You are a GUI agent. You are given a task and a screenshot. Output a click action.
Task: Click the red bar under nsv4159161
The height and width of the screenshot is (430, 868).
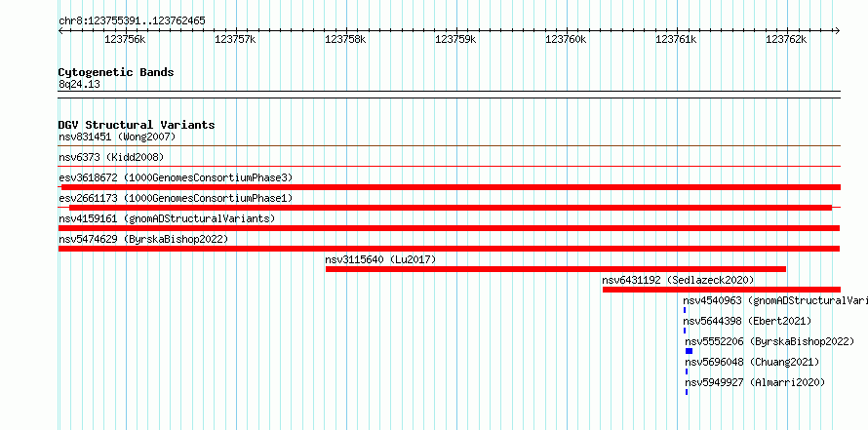(x=449, y=228)
